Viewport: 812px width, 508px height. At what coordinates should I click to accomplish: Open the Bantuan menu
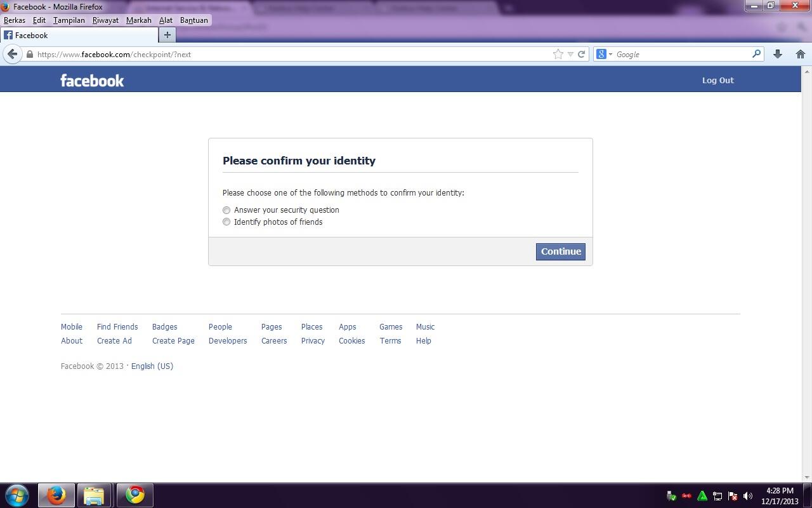(x=194, y=20)
